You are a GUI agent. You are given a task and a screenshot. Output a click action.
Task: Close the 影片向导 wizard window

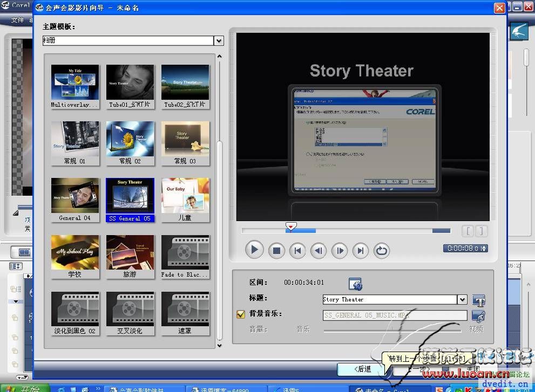pos(499,8)
